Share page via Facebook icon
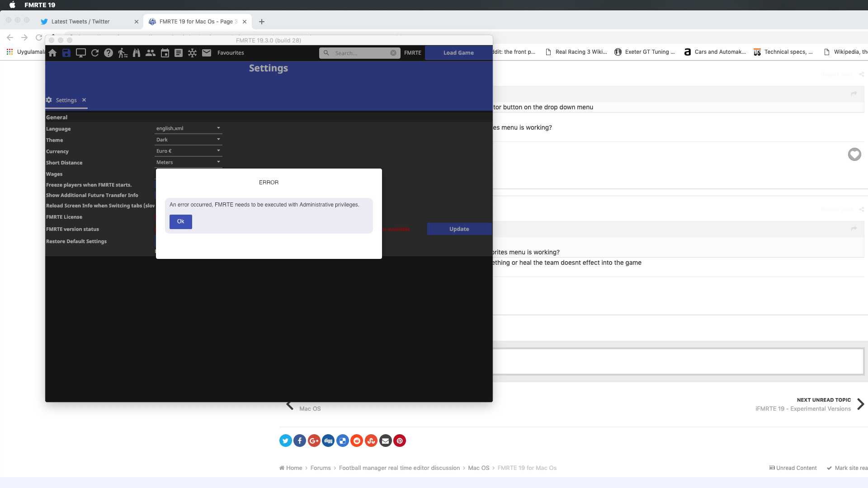Viewport: 868px width, 488px height. 300,441
